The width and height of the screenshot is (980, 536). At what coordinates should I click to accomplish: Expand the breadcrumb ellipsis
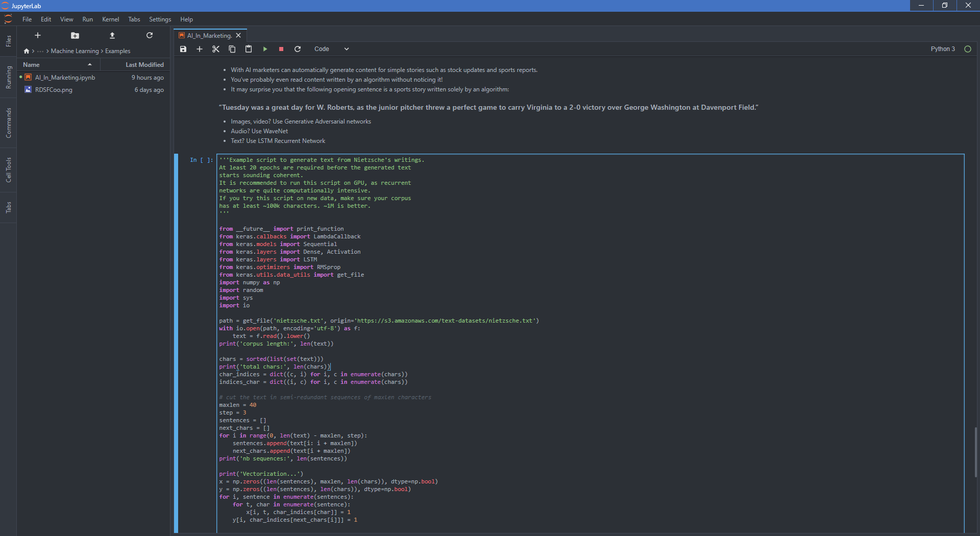[x=40, y=51]
